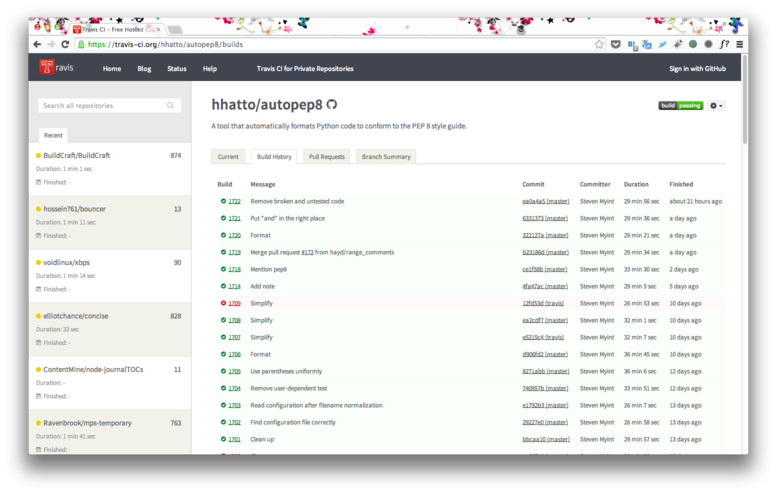
Task: Open the hossein761/bouncer repository
Action: (74, 209)
